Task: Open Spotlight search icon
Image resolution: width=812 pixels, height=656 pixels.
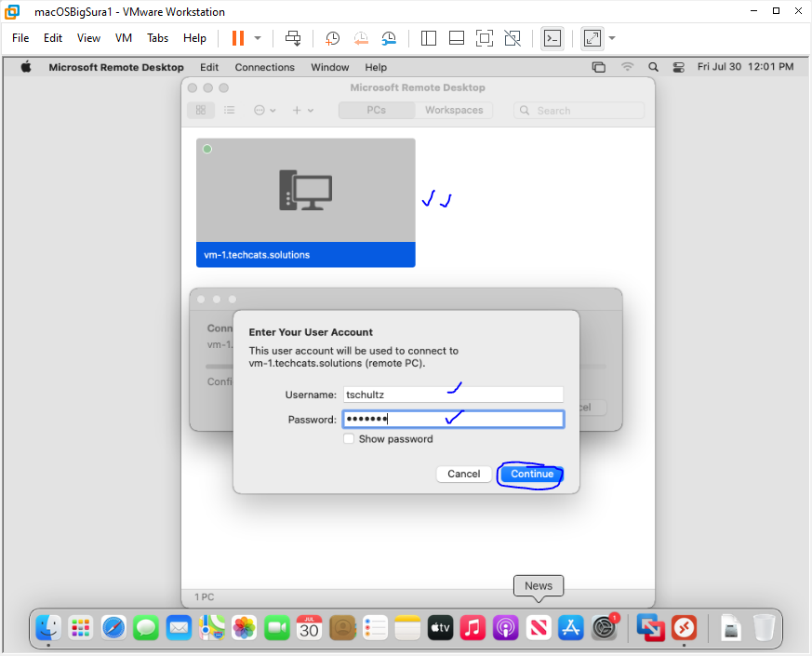Action: pyautogui.click(x=654, y=67)
